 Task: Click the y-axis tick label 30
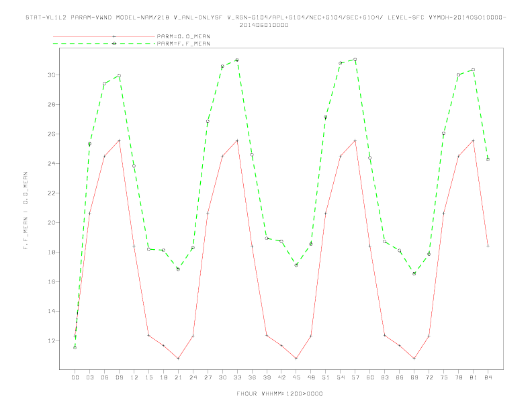[51, 75]
